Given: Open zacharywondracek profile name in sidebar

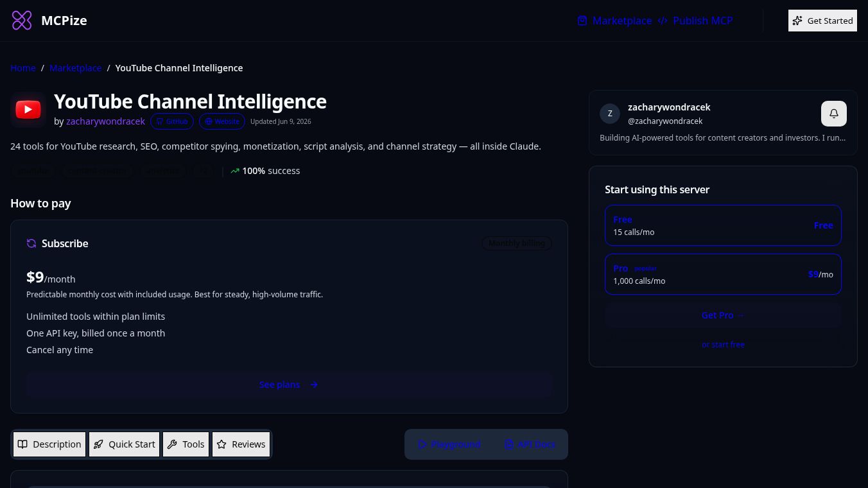Looking at the screenshot, I should (669, 107).
